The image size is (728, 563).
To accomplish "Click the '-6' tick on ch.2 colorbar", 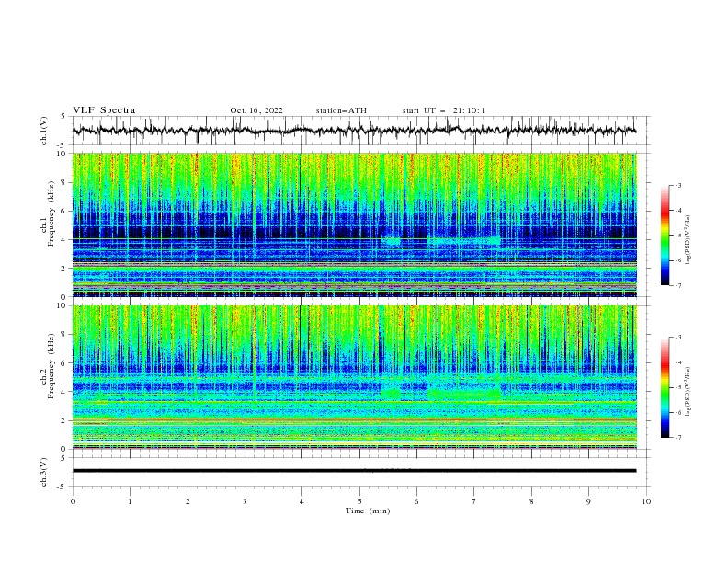I will [x=677, y=412].
